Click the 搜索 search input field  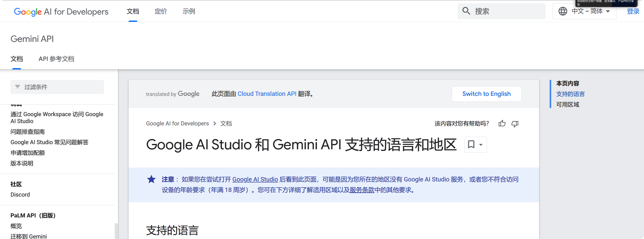pyautogui.click(x=501, y=11)
